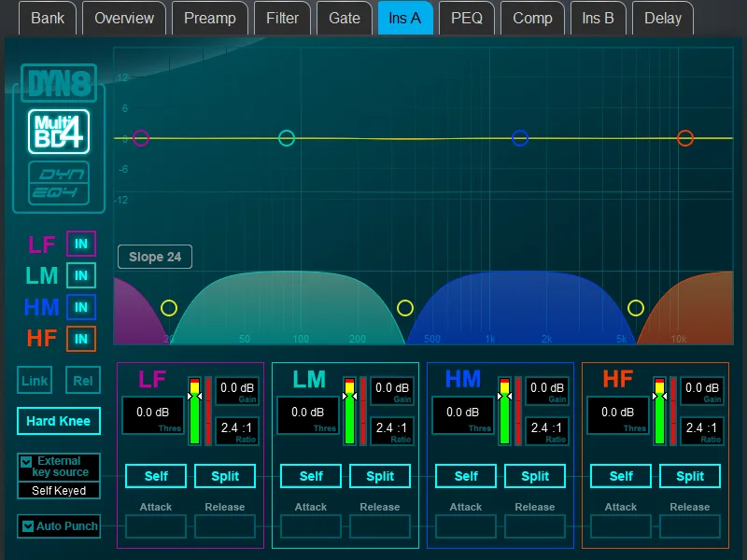
Task: Click Split on the LM band
Action: pos(380,476)
